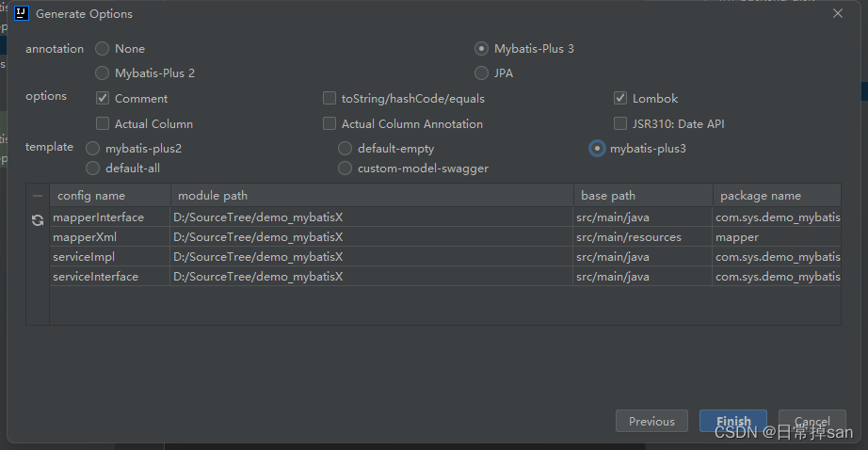Enable toString/hashCode/equals option
The image size is (868, 450).
(x=330, y=99)
